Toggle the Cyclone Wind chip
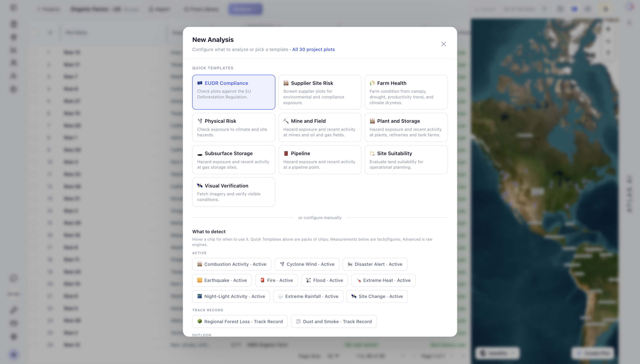 click(x=307, y=264)
